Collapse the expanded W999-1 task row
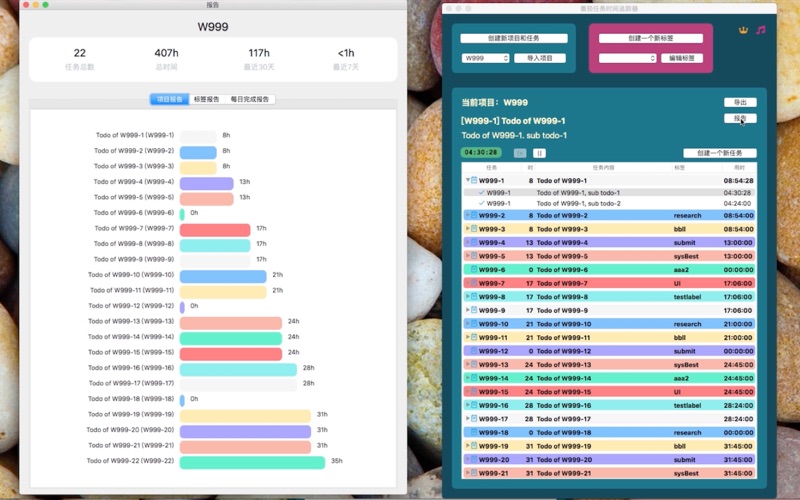800x500 pixels. click(467, 181)
